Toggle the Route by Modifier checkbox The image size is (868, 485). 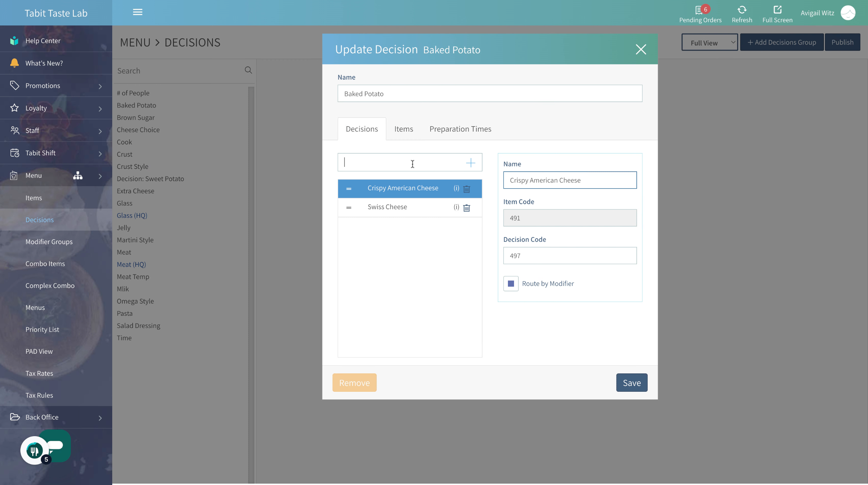(x=511, y=284)
